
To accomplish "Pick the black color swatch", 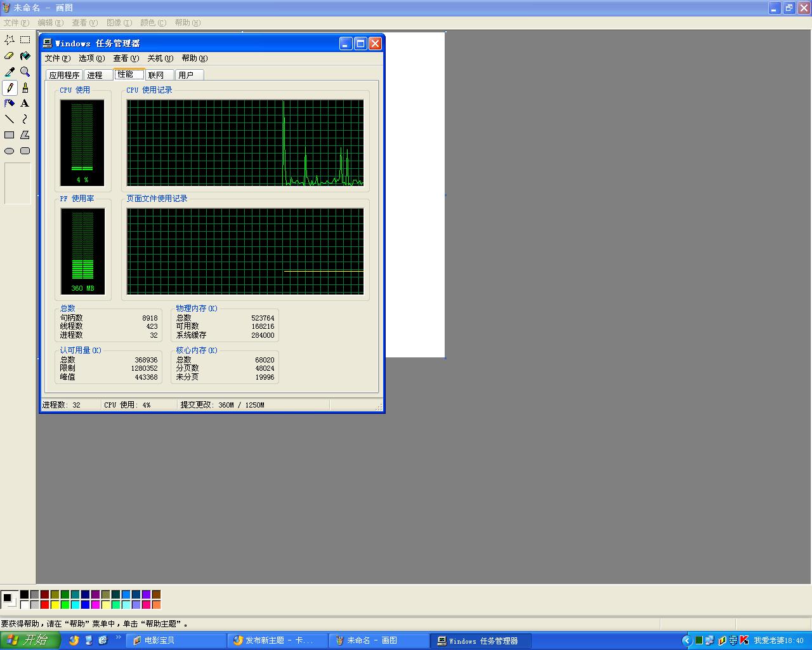I will click(24, 595).
